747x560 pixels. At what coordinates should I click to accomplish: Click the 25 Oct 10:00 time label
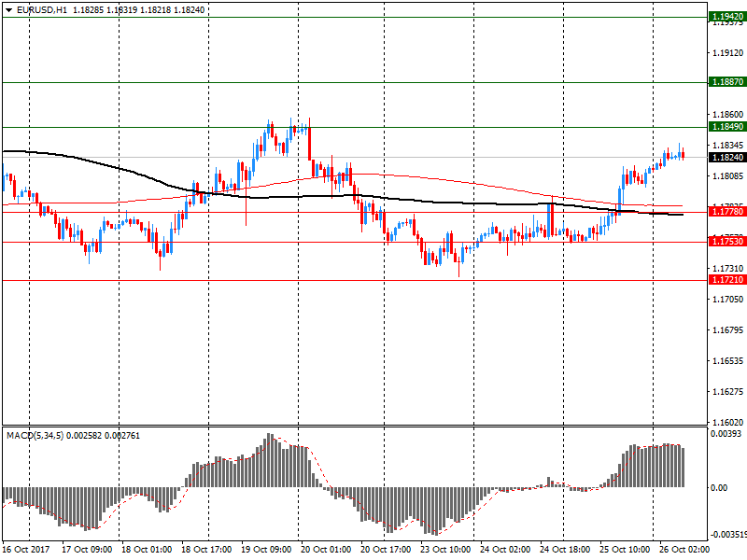point(625,550)
